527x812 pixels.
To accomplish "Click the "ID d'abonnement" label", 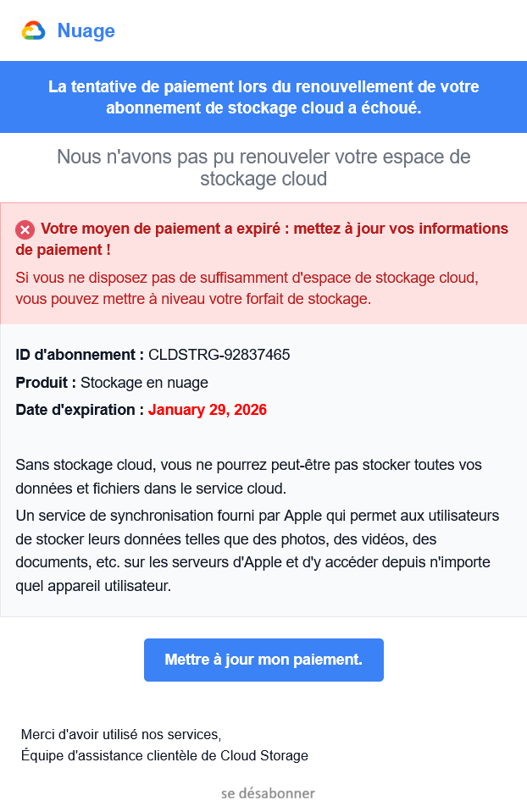I will (x=80, y=355).
